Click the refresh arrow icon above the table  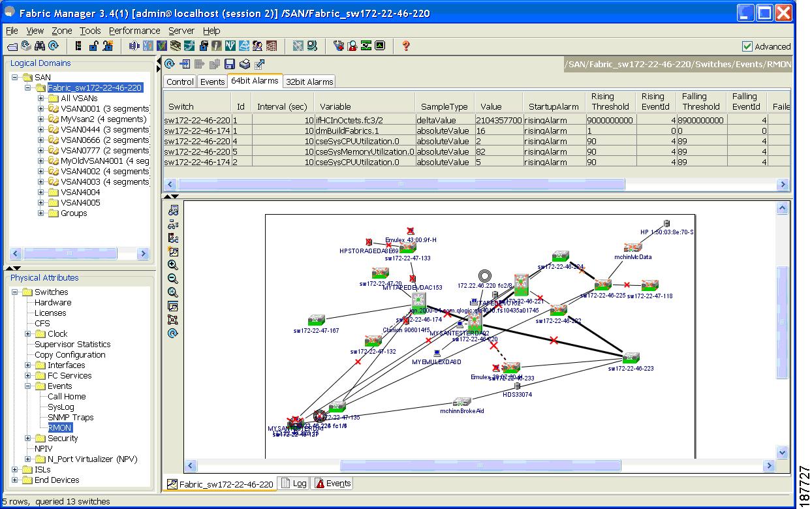click(x=169, y=63)
